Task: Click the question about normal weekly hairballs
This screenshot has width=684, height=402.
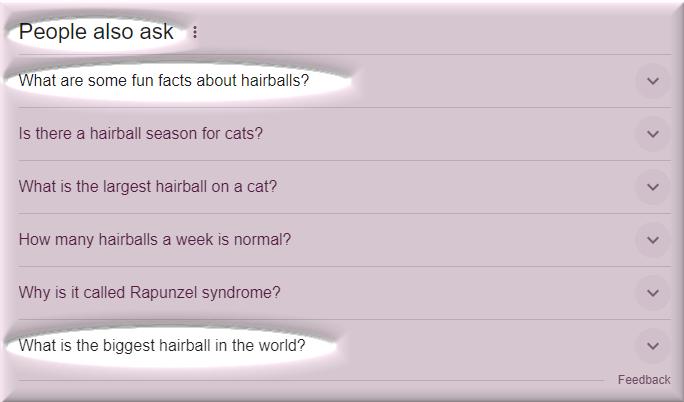Action: tap(155, 240)
